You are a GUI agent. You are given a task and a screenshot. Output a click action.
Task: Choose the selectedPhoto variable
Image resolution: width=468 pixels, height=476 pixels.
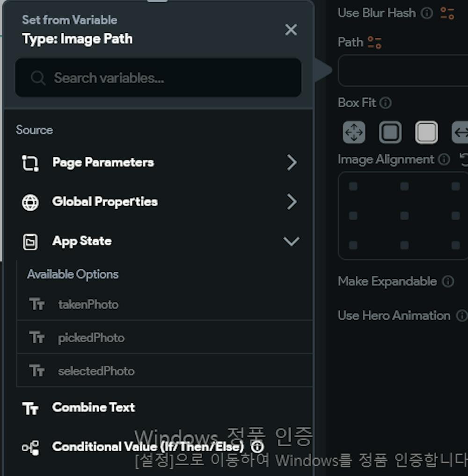(x=96, y=371)
